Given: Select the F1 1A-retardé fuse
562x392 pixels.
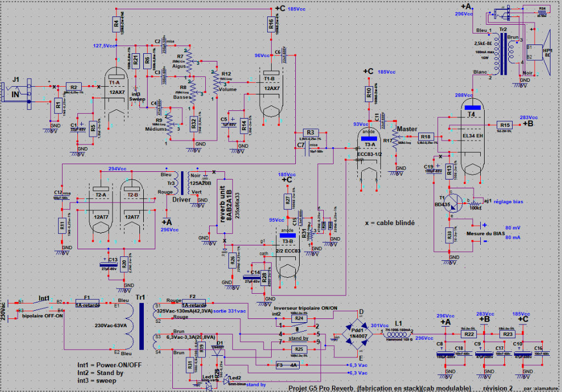Looking at the screenshot, I should [87, 301].
